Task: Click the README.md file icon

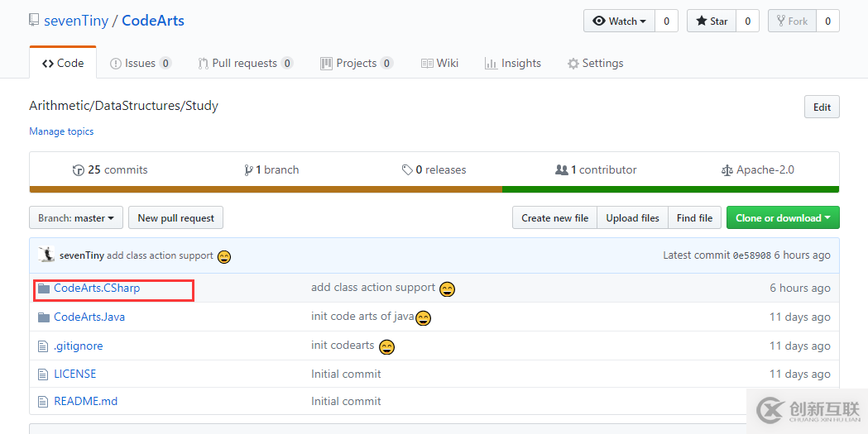Action: [x=43, y=402]
